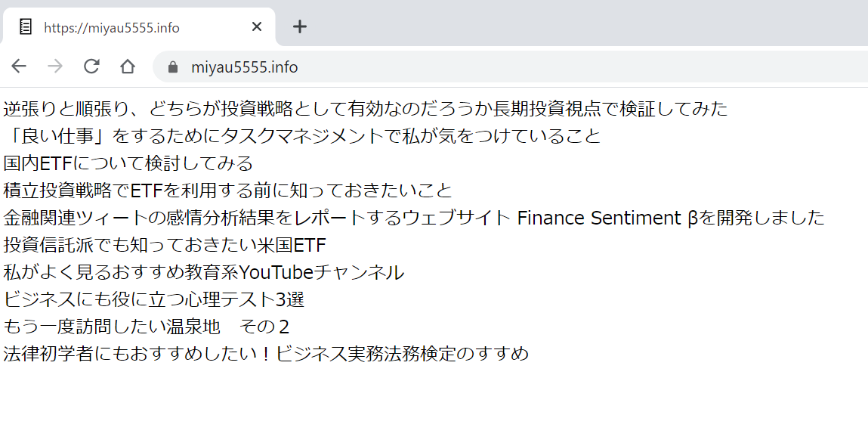Open the 積立投資戦略でETF article link
868x443 pixels.
point(228,190)
